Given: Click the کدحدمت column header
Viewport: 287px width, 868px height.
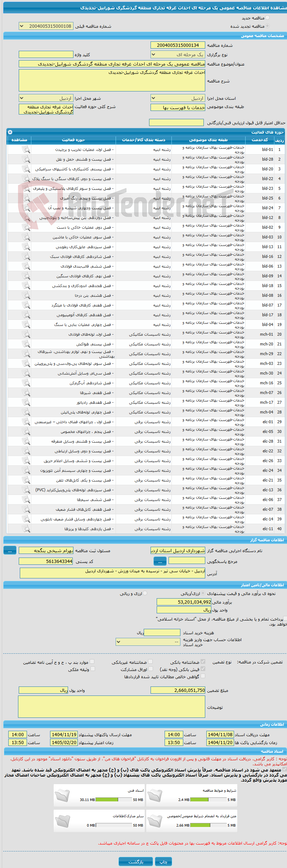Looking at the screenshot, I should point(260,140).
